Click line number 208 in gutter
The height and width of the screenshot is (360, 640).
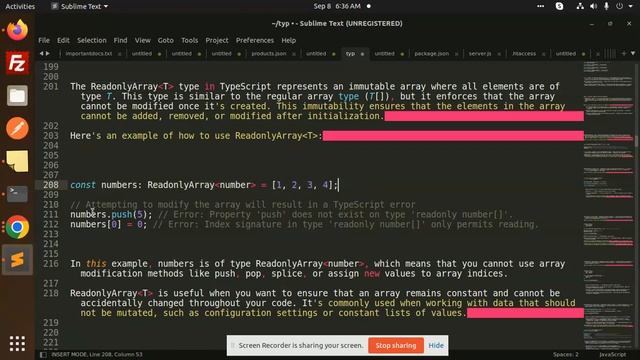tap(51, 185)
